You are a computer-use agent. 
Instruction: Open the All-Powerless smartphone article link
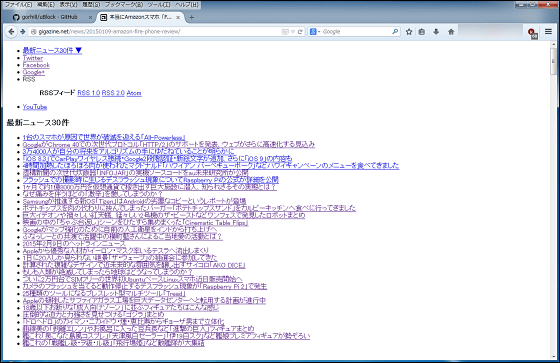(x=104, y=137)
